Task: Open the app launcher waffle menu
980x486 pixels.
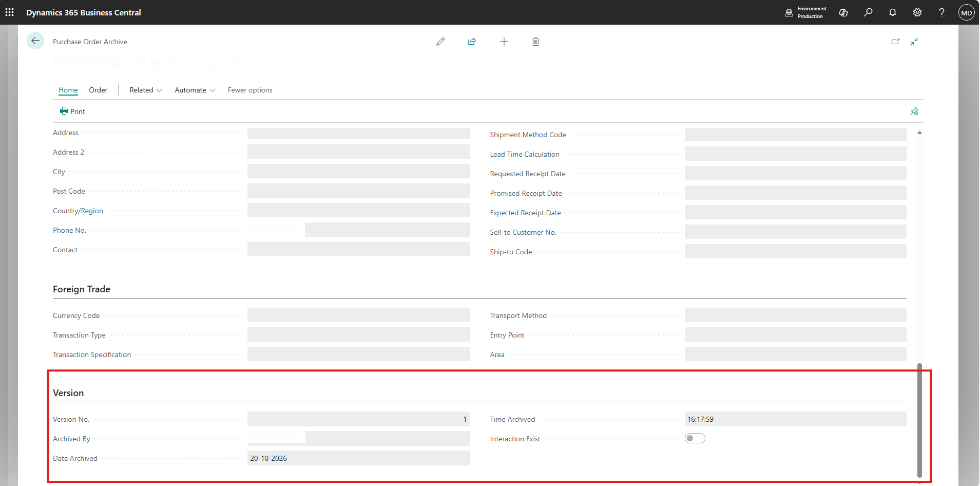Action: point(10,12)
